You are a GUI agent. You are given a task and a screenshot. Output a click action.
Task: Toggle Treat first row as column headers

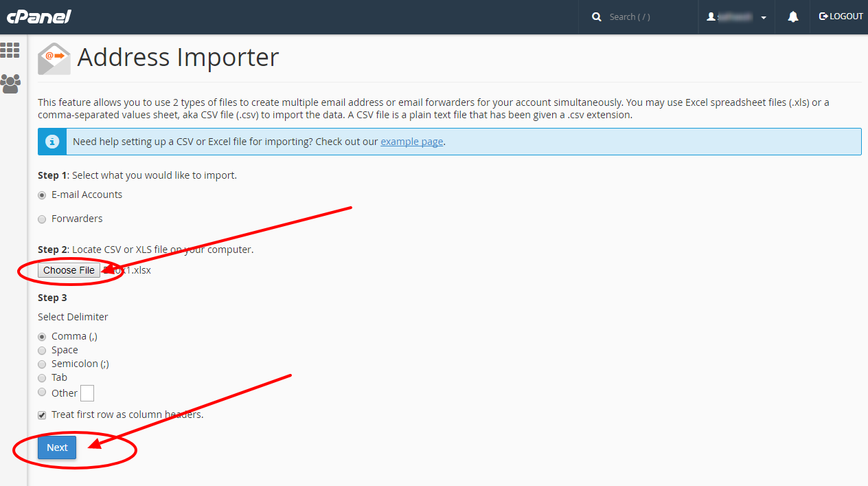42,415
